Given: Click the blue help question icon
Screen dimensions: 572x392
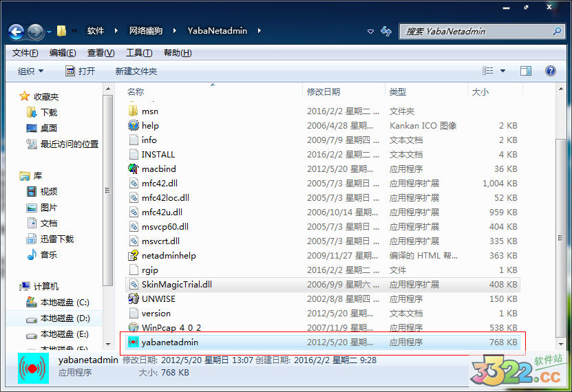Looking at the screenshot, I should 551,71.
